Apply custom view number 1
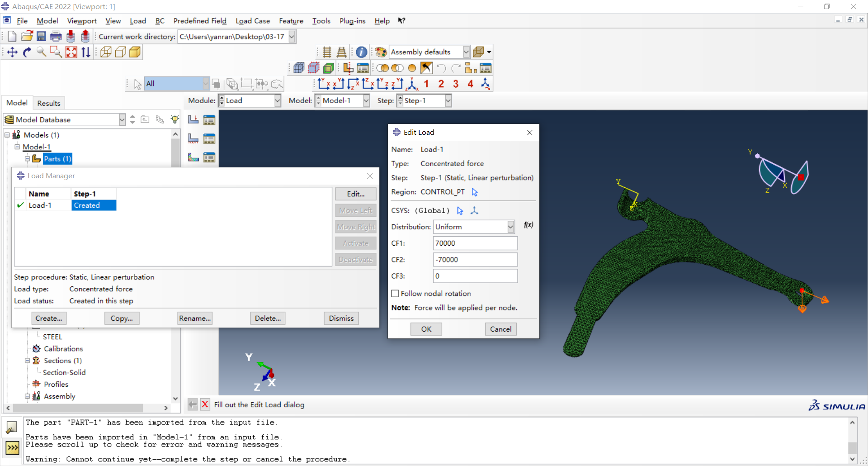 pyautogui.click(x=426, y=84)
